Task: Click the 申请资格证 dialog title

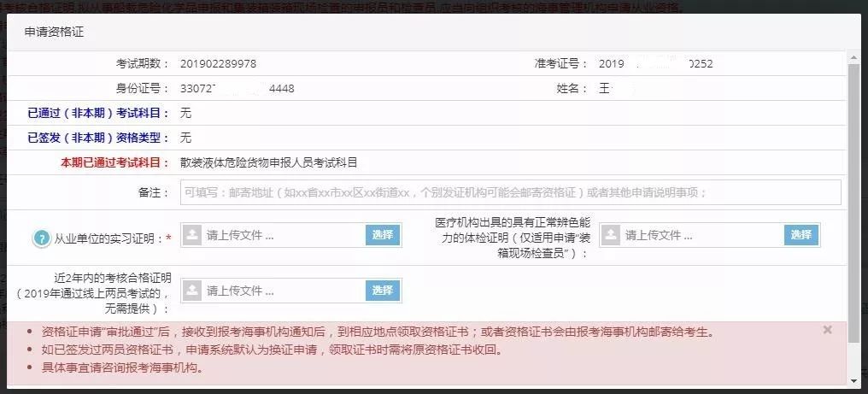Action: tap(55, 32)
